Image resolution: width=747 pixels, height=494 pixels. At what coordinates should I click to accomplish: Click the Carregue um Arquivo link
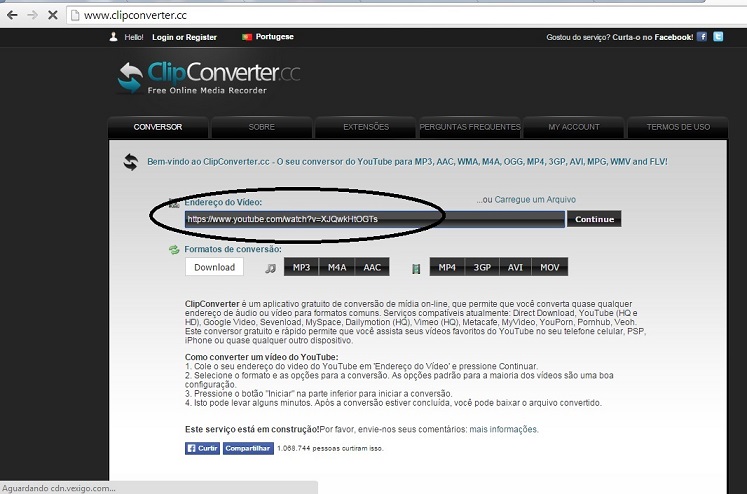point(535,200)
